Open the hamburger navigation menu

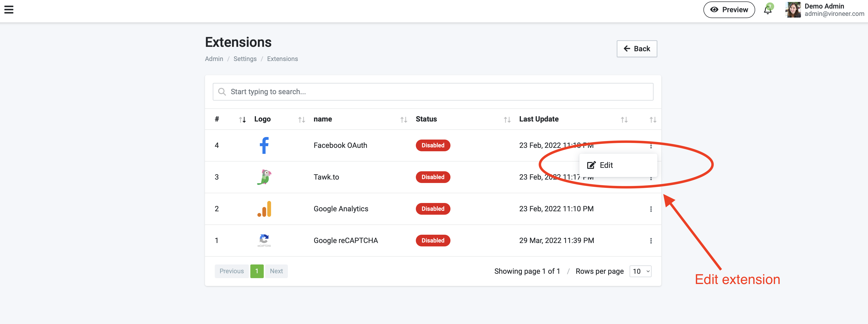9,10
